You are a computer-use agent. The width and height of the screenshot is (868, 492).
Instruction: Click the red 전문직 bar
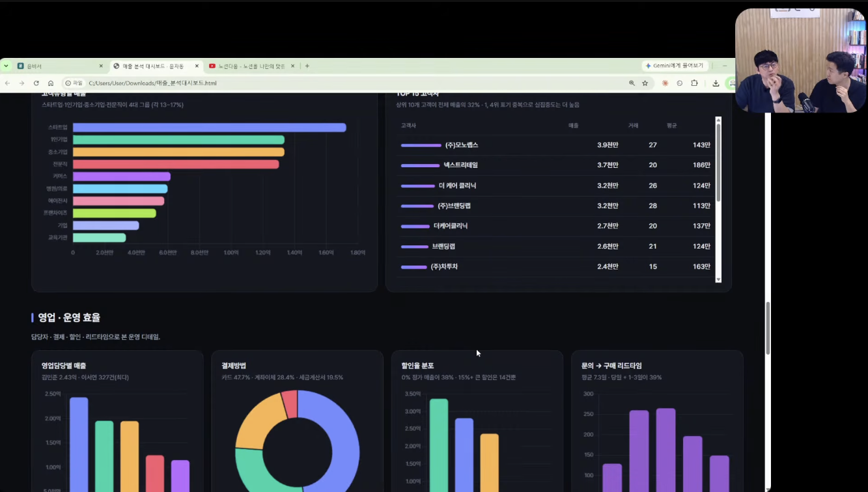(x=176, y=164)
